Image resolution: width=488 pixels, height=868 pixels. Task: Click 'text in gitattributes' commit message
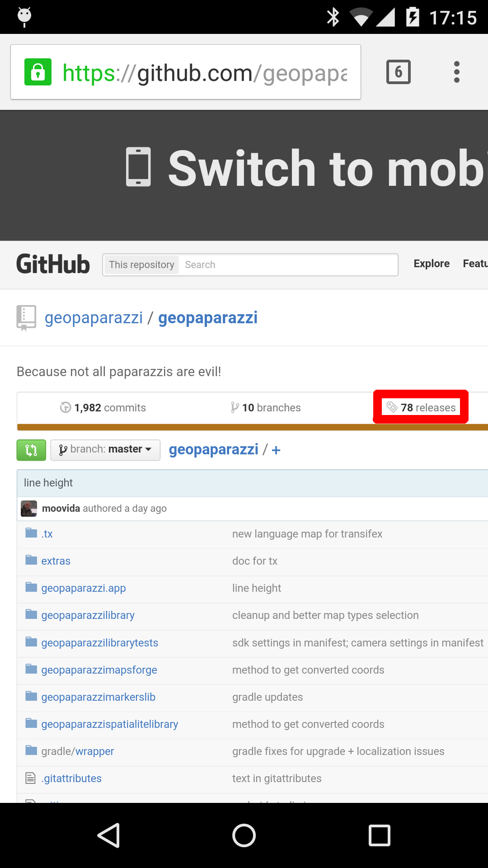tap(277, 778)
